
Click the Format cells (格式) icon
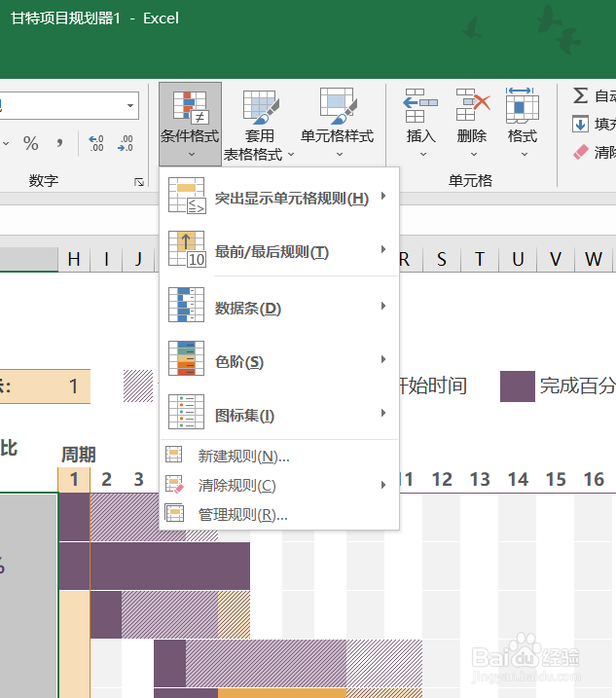point(523,105)
